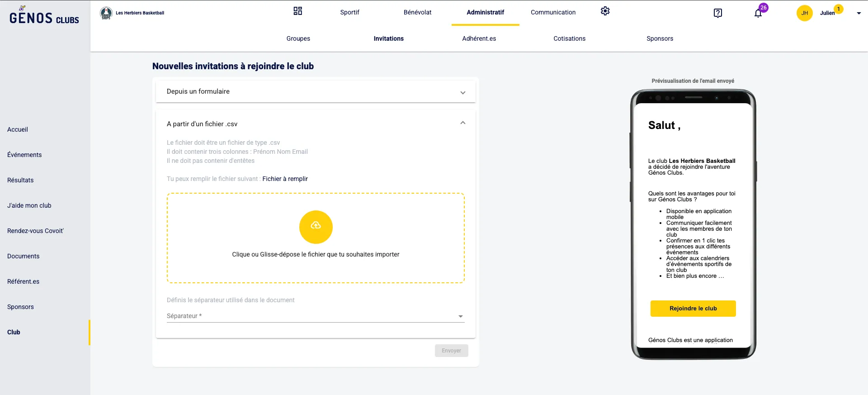868x395 pixels.
Task: Click the dashed file drop zone
Action: pos(316,238)
